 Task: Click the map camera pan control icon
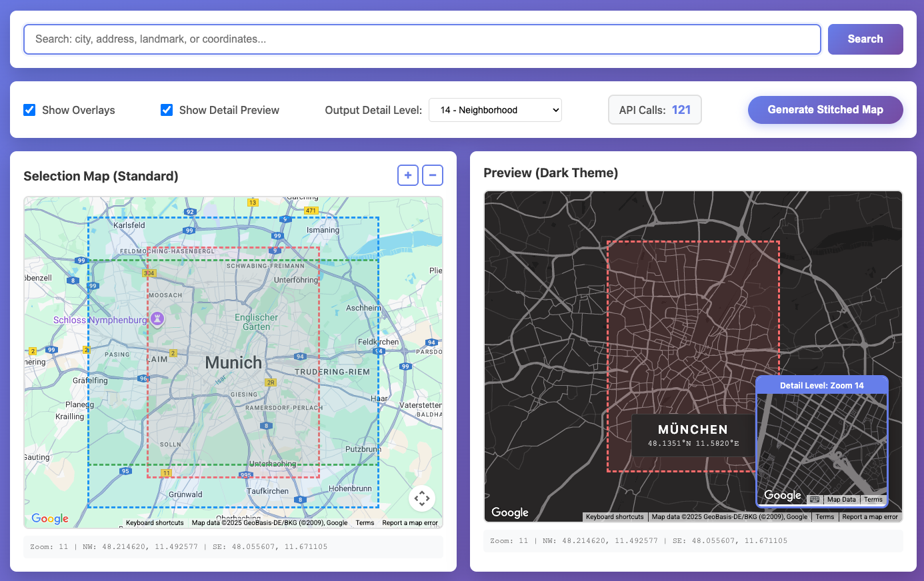[x=422, y=498]
